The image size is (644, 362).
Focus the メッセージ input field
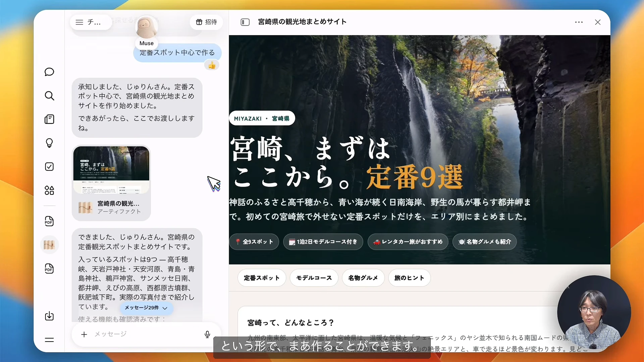[146, 334]
